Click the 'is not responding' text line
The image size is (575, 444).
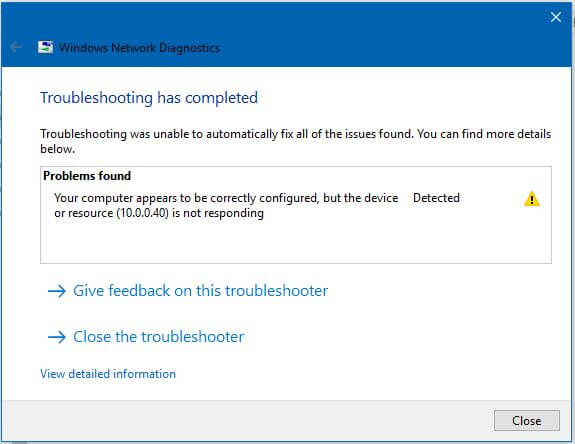[x=159, y=213]
